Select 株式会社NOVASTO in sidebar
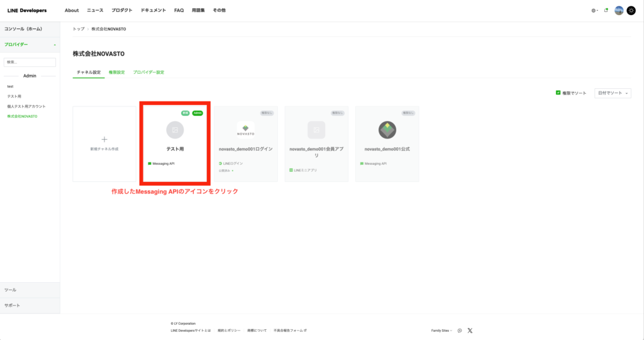 click(x=22, y=116)
